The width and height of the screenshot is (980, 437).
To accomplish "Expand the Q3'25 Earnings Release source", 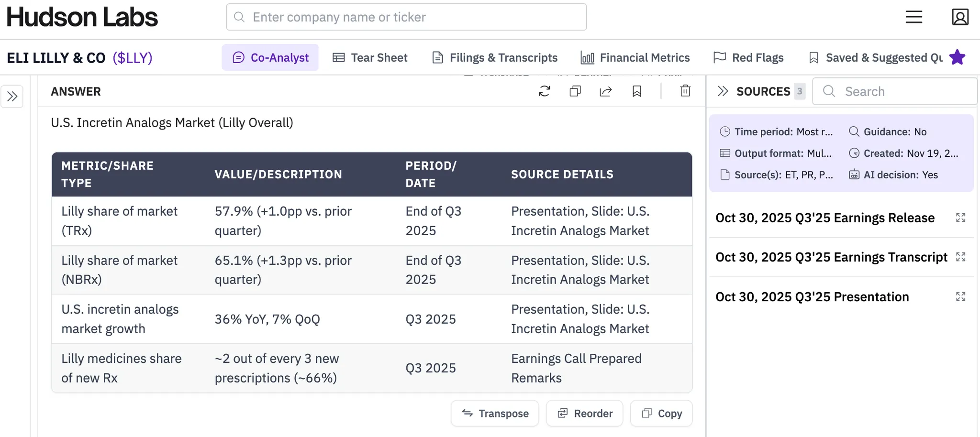I will pyautogui.click(x=960, y=218).
